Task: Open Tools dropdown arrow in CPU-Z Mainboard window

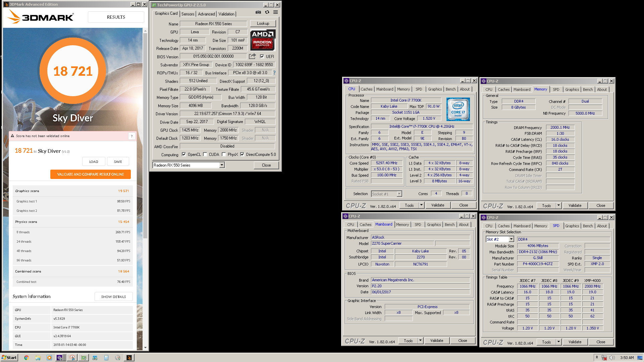Action: pos(420,341)
